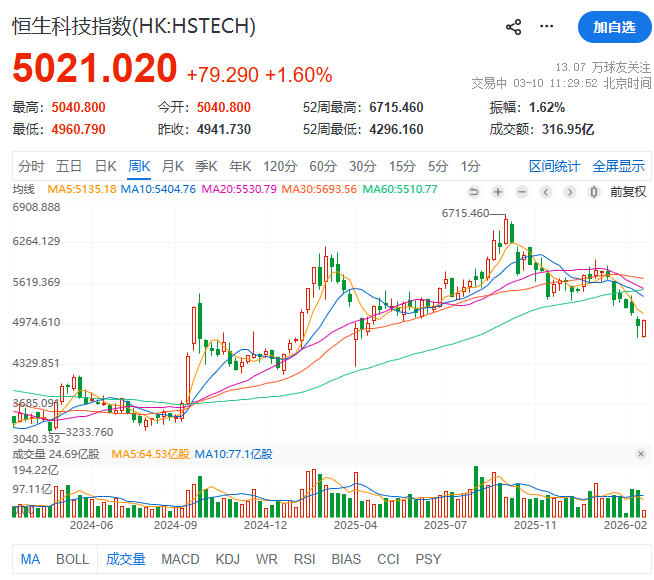
Task: Switch sub-chart indicator to MACD
Action: click(x=180, y=559)
